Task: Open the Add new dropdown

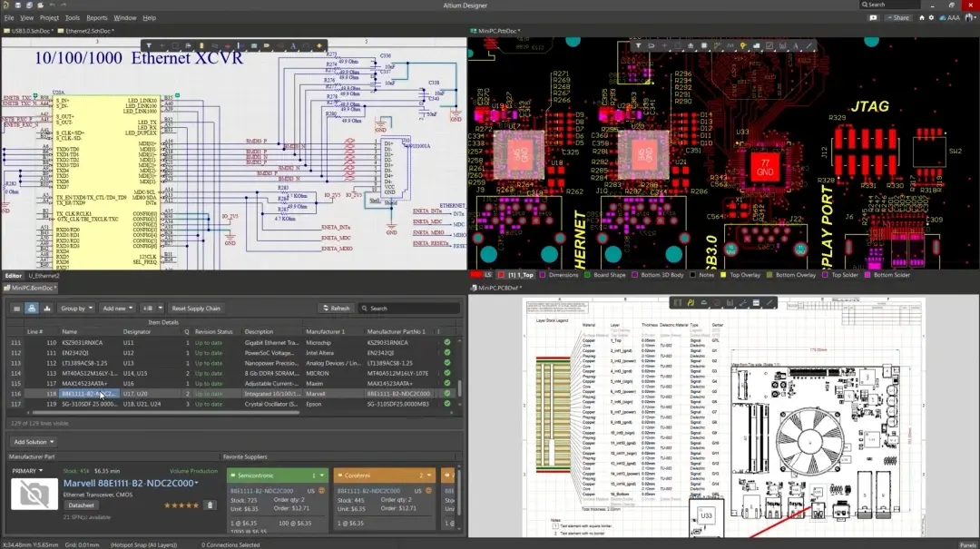Action: (x=117, y=309)
